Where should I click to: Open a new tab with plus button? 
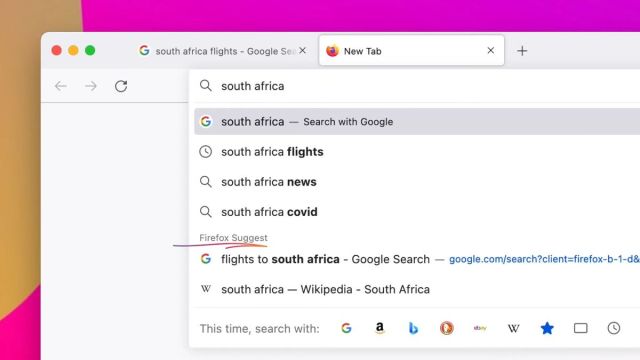coord(522,51)
